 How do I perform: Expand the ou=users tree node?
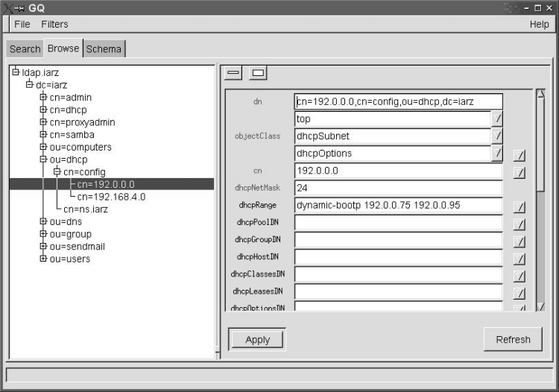pyautogui.click(x=43, y=259)
